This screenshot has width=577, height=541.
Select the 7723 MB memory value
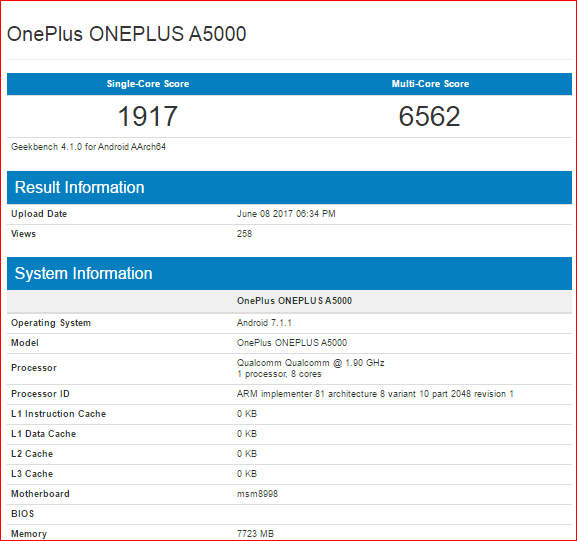coord(255,534)
